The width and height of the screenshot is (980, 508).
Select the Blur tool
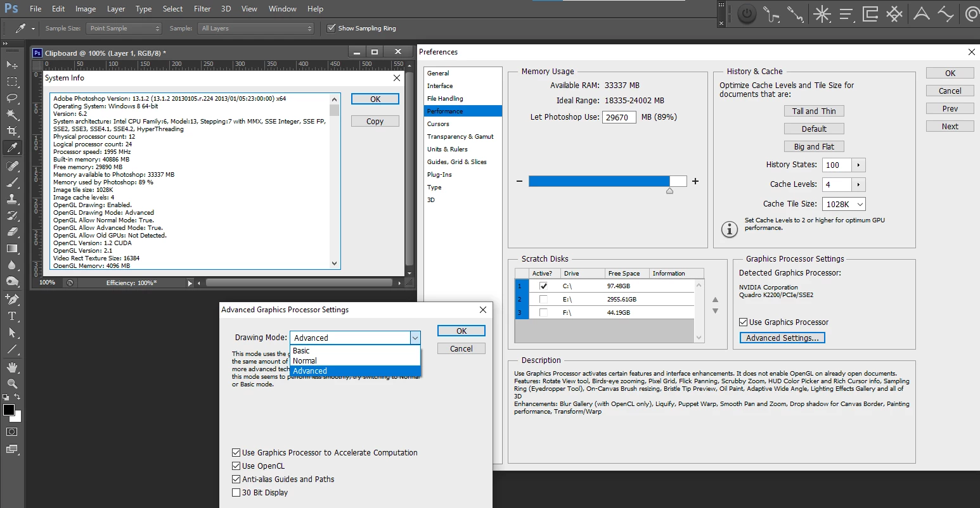(x=12, y=265)
